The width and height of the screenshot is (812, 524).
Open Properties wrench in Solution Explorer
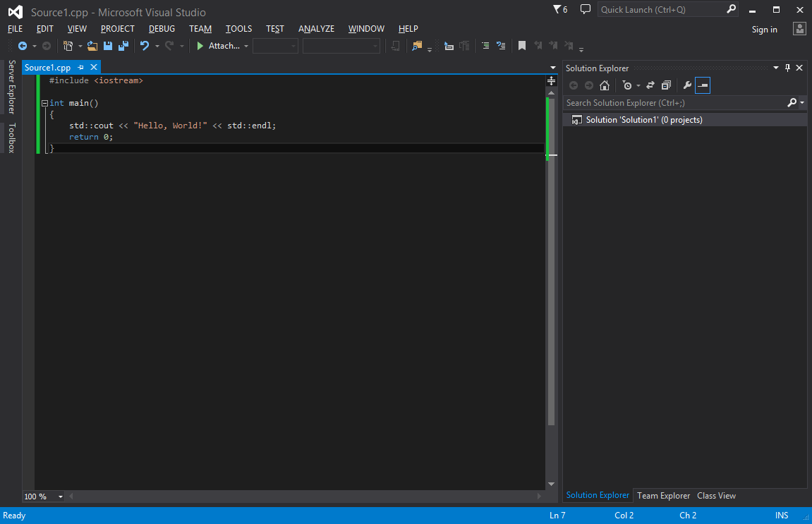click(687, 85)
